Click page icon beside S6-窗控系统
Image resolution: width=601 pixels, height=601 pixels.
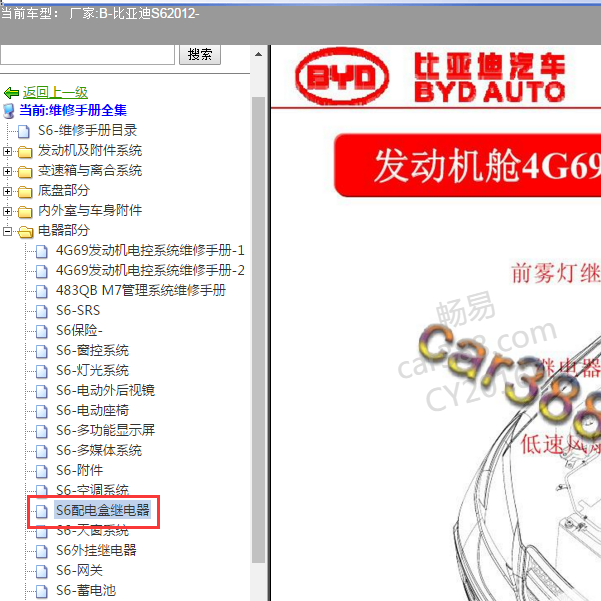click(x=42, y=351)
